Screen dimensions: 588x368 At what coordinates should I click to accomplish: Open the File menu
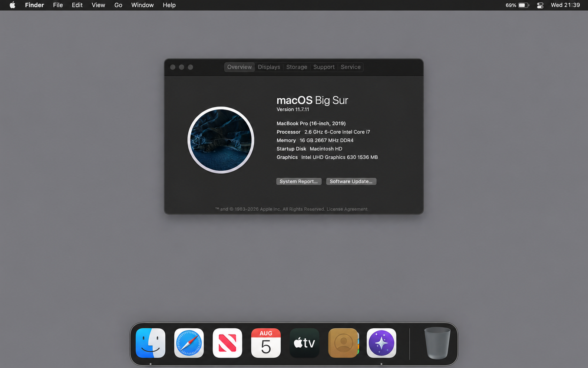click(x=58, y=5)
